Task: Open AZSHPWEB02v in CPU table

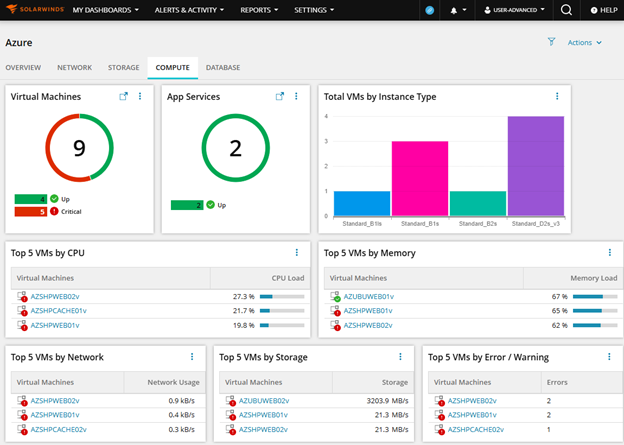Action: [55, 297]
